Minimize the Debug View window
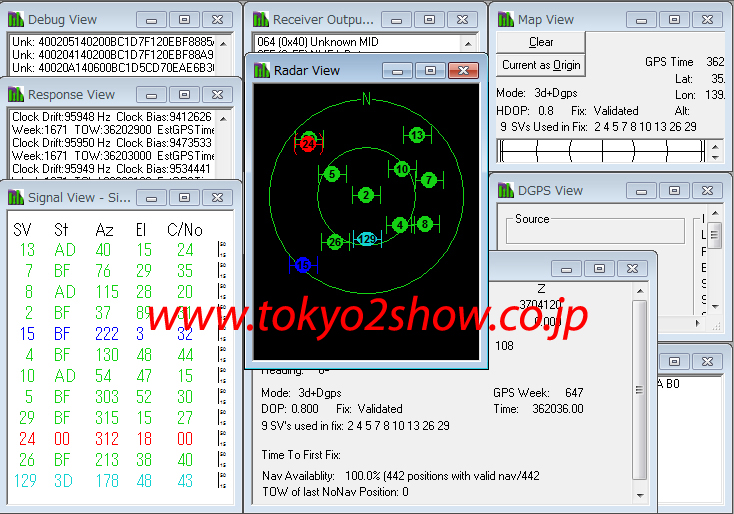Viewport: 734px width, 514px height. (x=151, y=19)
